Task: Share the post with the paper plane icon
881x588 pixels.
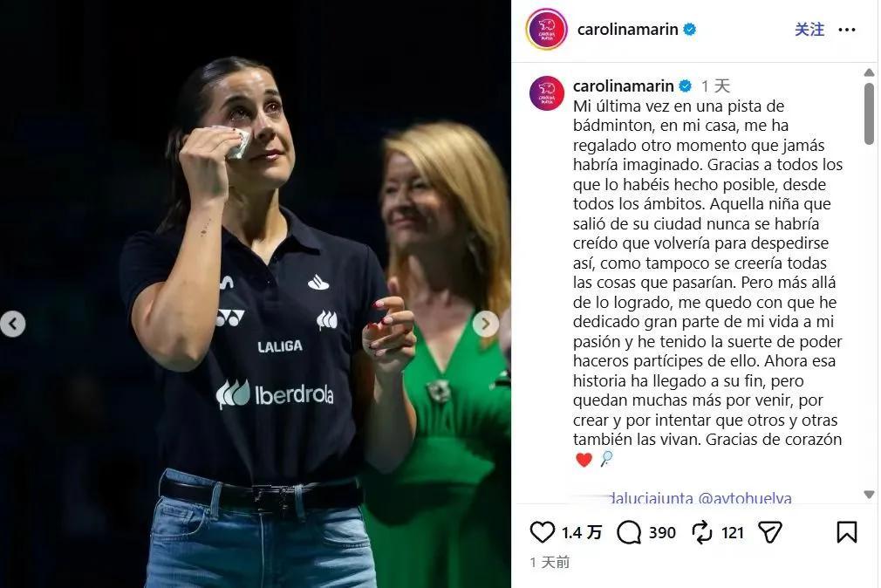Action: [769, 532]
